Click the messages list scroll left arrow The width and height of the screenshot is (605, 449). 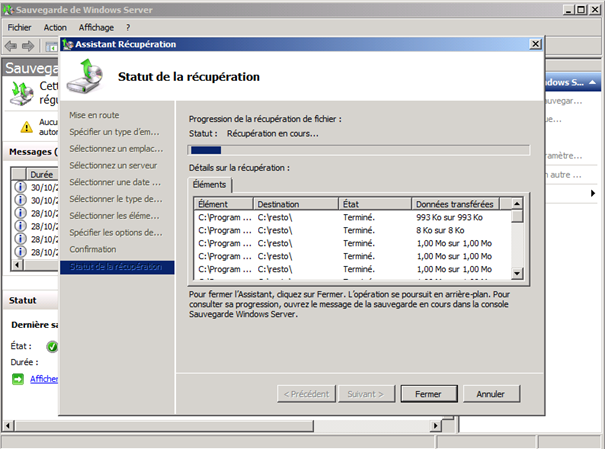tap(17, 265)
